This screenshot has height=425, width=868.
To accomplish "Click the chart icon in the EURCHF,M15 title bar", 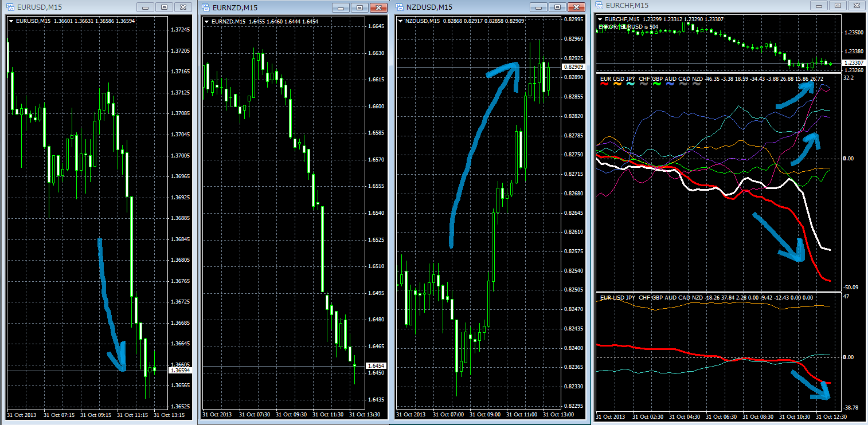I will pos(600,5).
